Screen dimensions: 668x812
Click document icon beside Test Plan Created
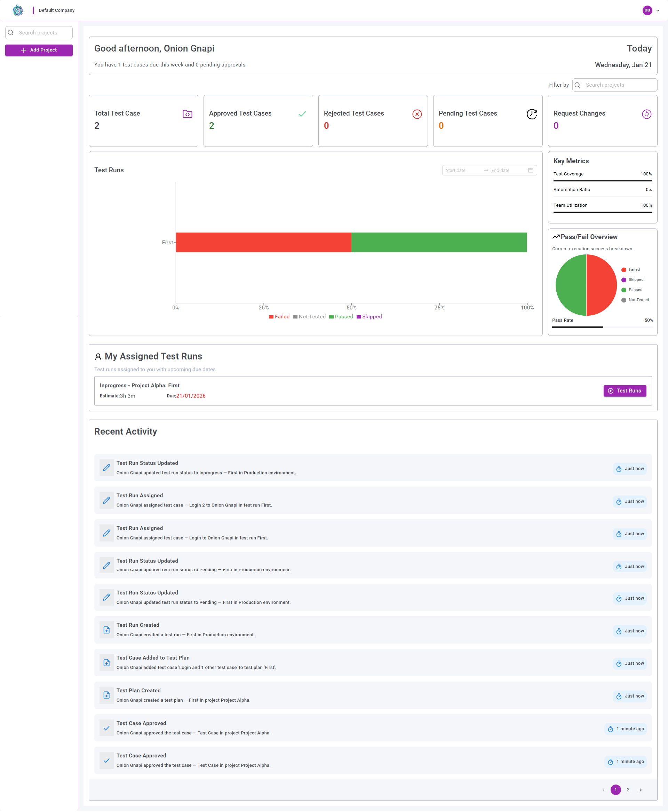click(106, 695)
